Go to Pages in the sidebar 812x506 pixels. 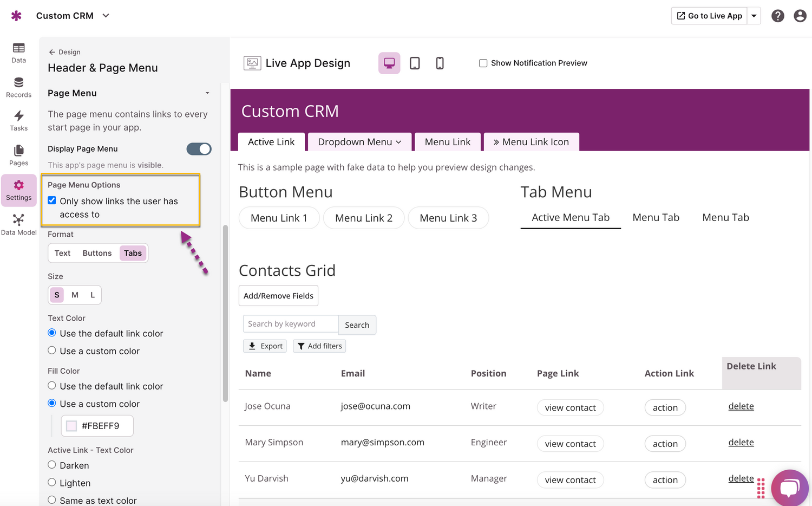pyautogui.click(x=18, y=155)
